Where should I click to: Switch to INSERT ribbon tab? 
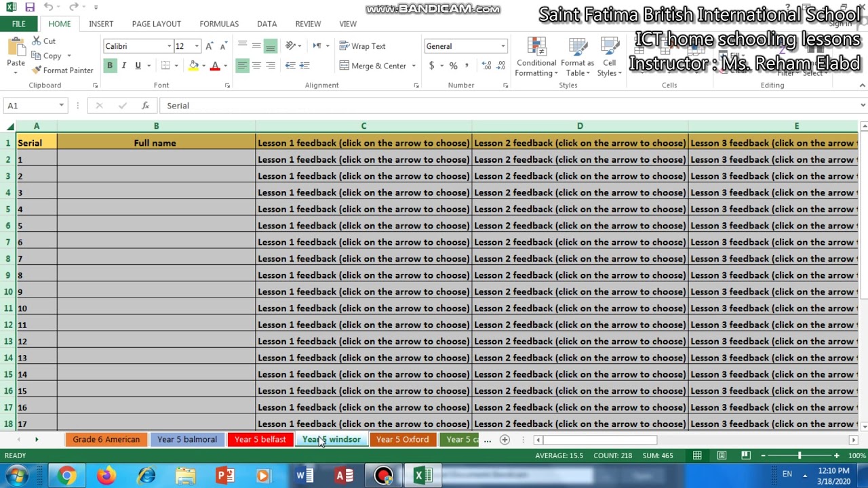pos(101,24)
